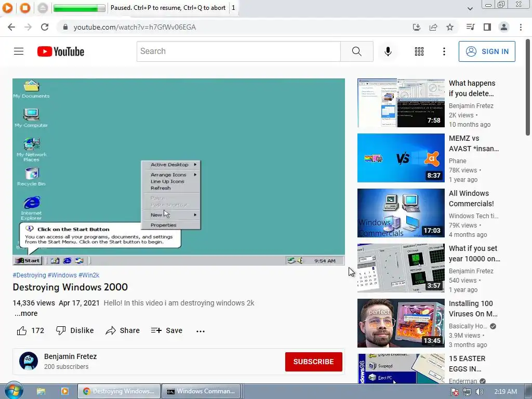Viewport: 532px width, 399px height.
Task: Open Chrome's three-dot menu
Action: coord(521,27)
